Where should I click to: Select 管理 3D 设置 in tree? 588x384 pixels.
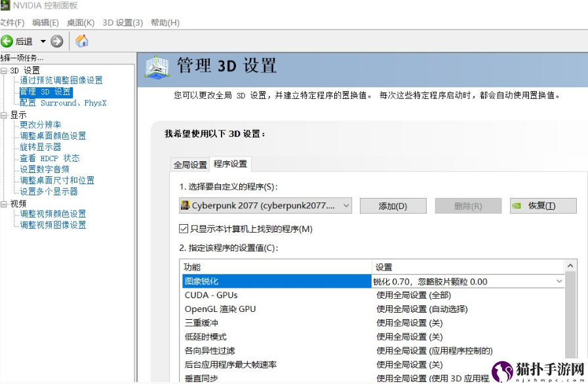point(46,92)
